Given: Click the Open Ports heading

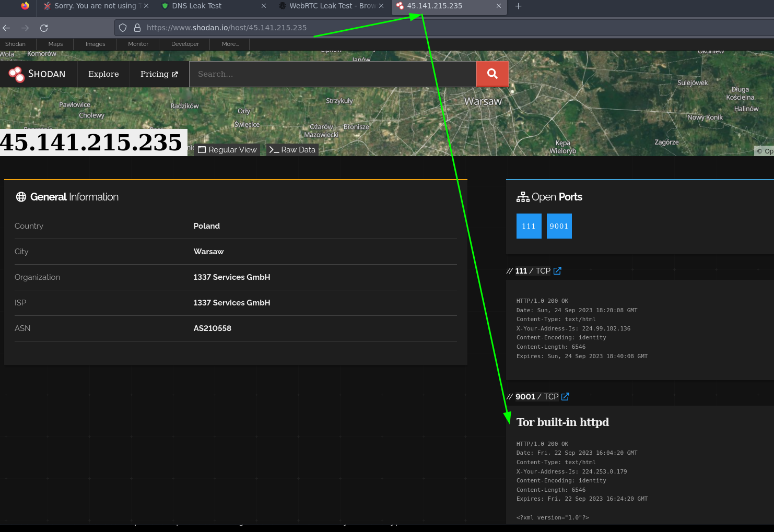Looking at the screenshot, I should 549,197.
